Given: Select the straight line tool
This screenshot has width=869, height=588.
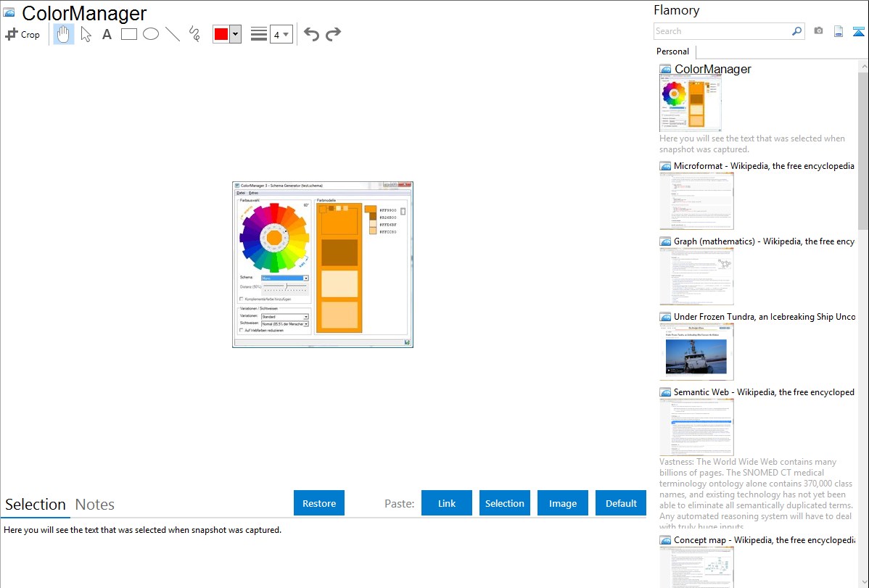Looking at the screenshot, I should (173, 34).
